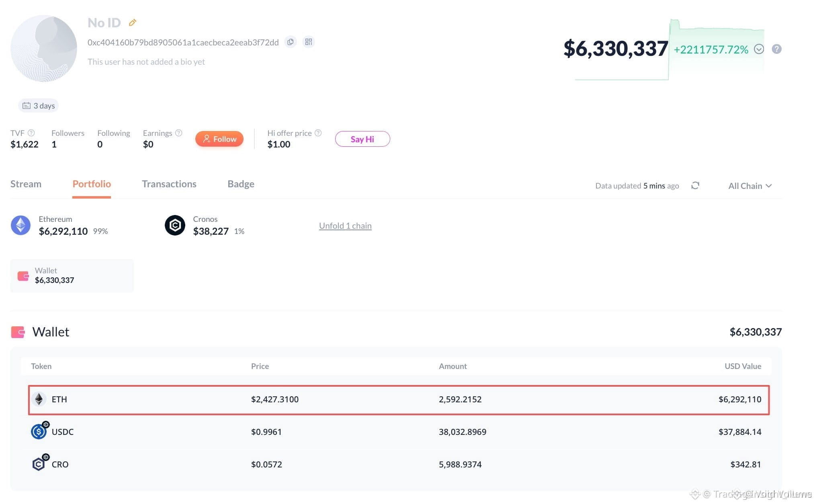Click the TVF info question icon
This screenshot has height=504, width=815.
coord(31,133)
